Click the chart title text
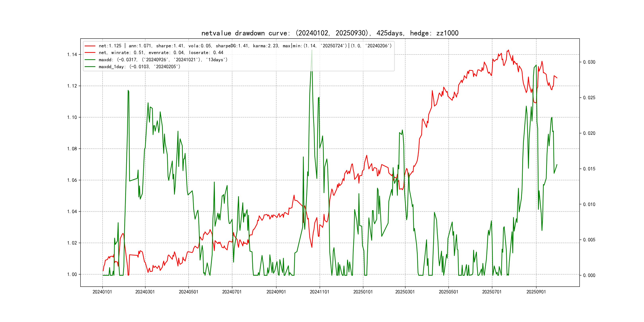The height and width of the screenshot is (322, 644). (x=330, y=33)
